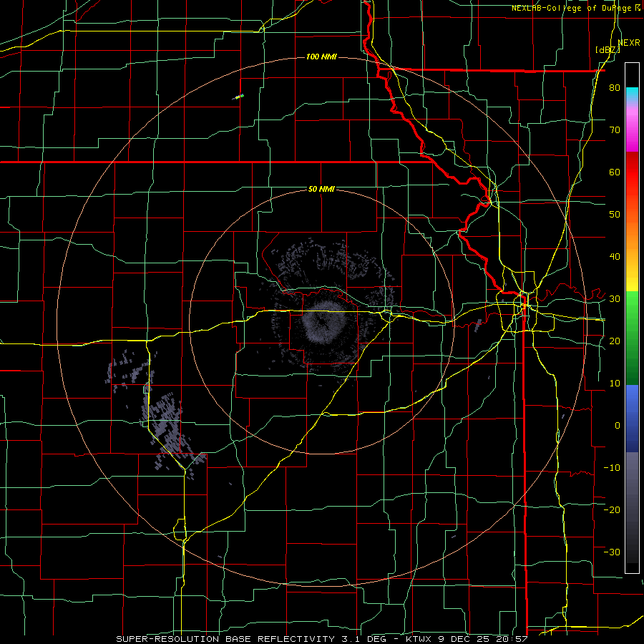The width and height of the screenshot is (644, 644).
Task: Click the small multicolored echo northwest of radar
Action: tap(238, 97)
